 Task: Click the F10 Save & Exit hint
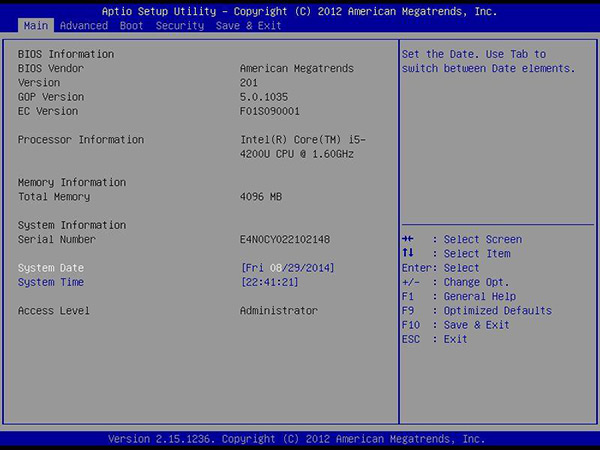pyautogui.click(x=455, y=325)
